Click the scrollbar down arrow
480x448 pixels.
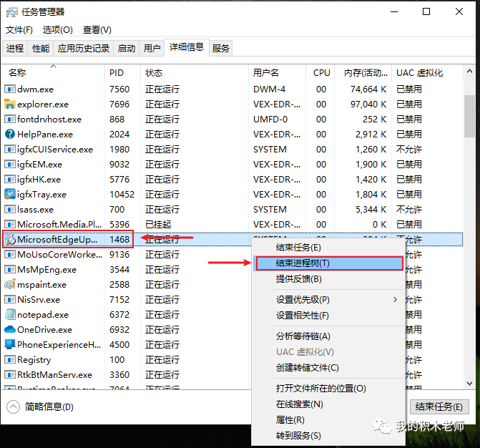coord(469,383)
